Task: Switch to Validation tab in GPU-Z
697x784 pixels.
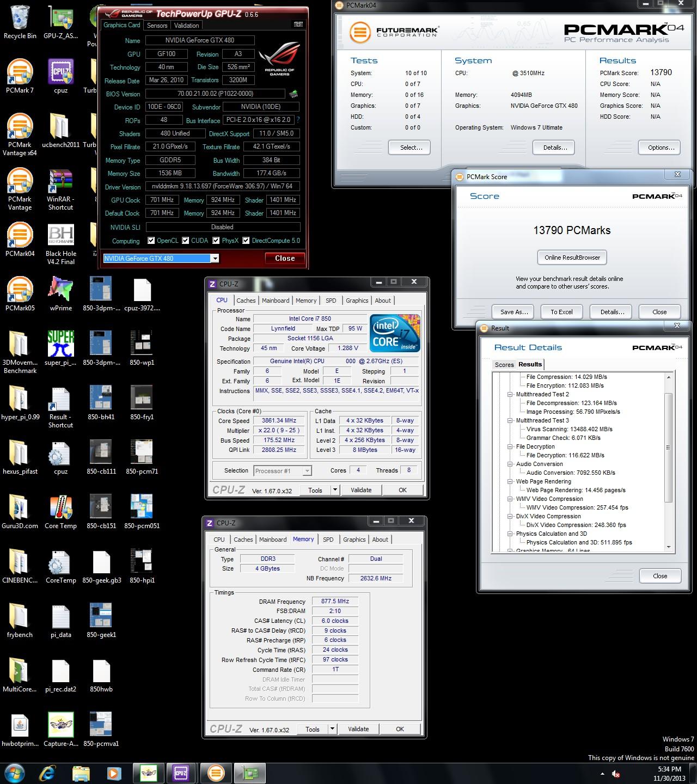Action: tap(186, 26)
